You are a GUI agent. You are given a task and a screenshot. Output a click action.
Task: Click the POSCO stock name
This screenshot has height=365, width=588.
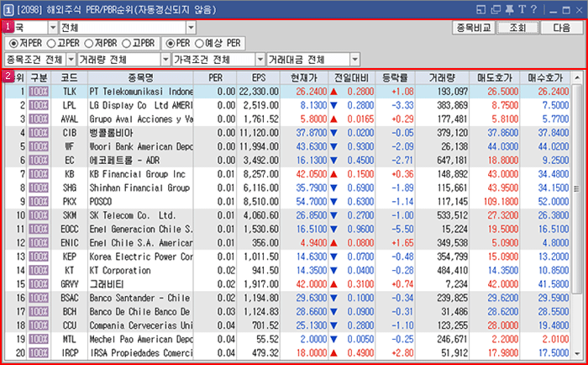tap(101, 202)
